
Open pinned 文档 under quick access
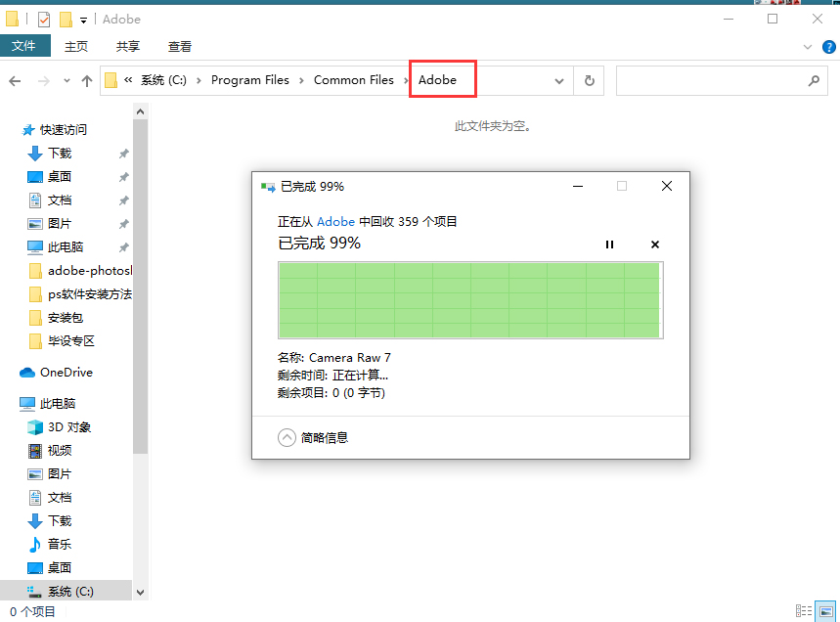[60, 200]
